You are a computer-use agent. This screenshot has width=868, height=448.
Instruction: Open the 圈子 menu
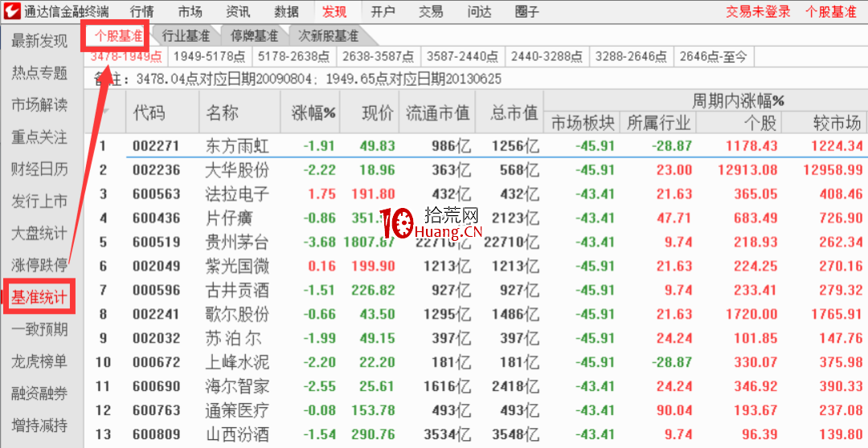(x=527, y=11)
